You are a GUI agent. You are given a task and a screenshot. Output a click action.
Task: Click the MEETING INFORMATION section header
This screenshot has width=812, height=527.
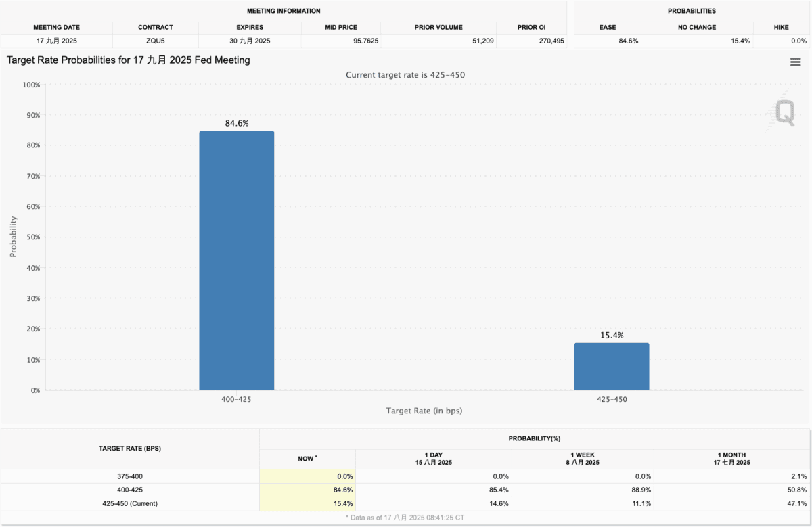click(284, 11)
